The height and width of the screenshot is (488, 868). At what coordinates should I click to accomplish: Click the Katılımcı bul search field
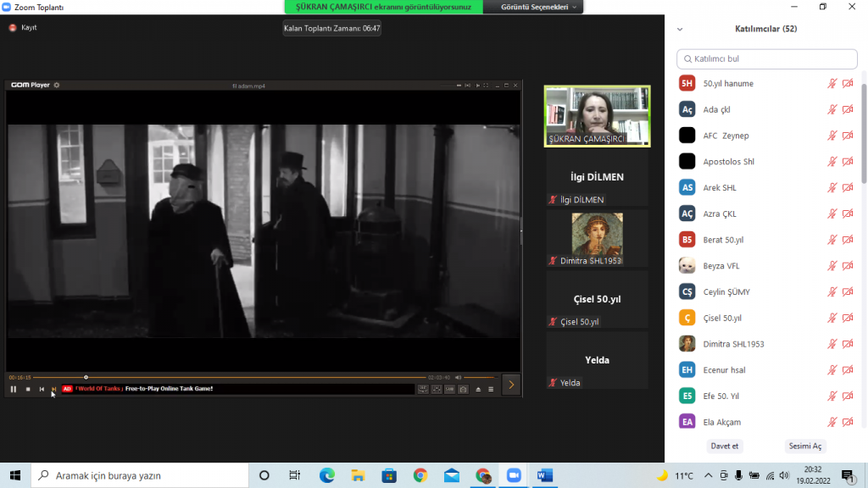pos(766,58)
